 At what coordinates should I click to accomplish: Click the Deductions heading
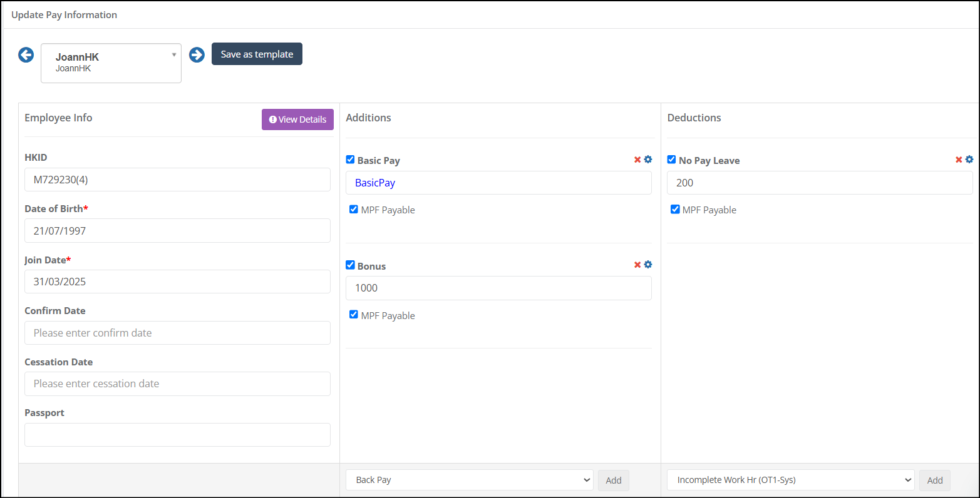694,118
